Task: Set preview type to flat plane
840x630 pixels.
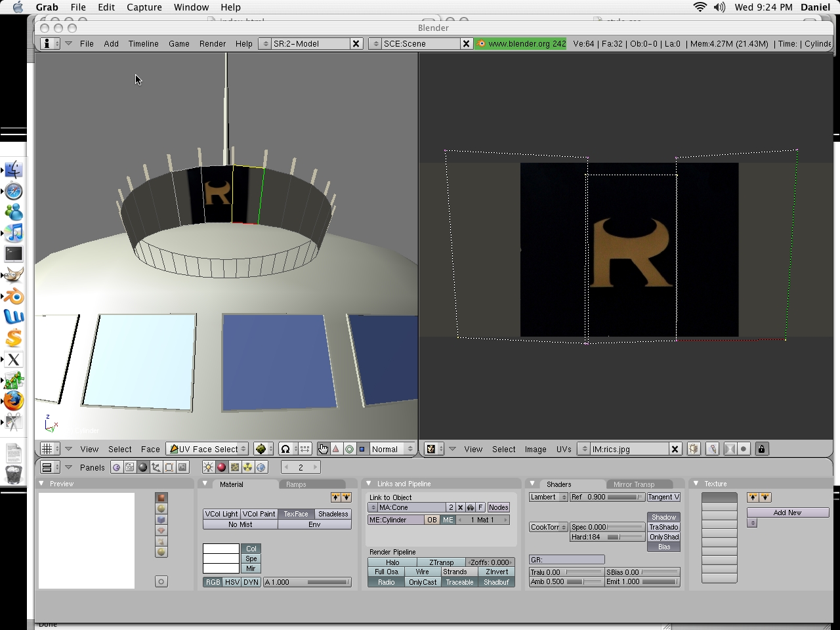Action: tap(161, 498)
